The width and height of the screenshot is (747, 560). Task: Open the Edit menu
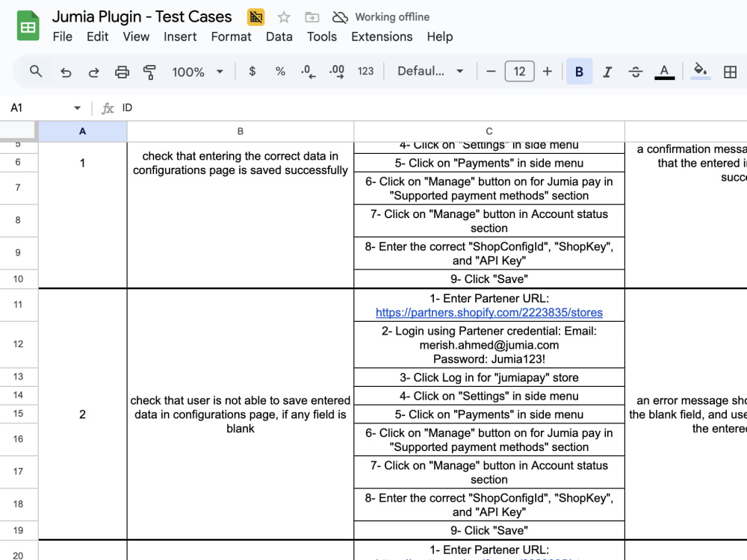(98, 37)
